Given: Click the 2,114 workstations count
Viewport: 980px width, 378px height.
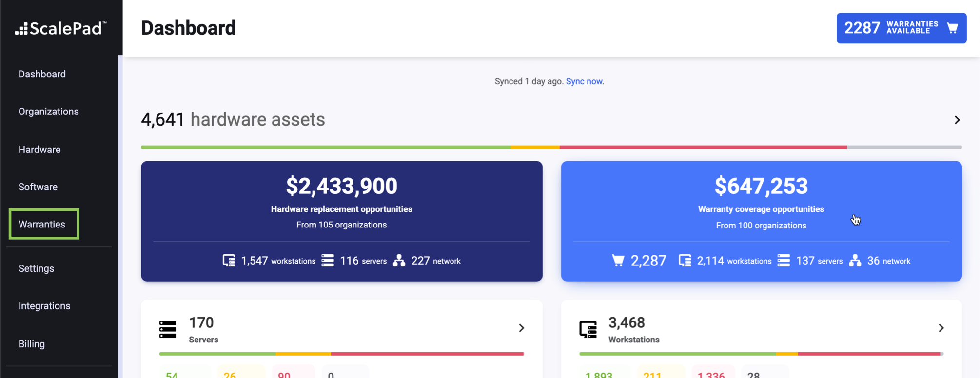Looking at the screenshot, I should (734, 261).
